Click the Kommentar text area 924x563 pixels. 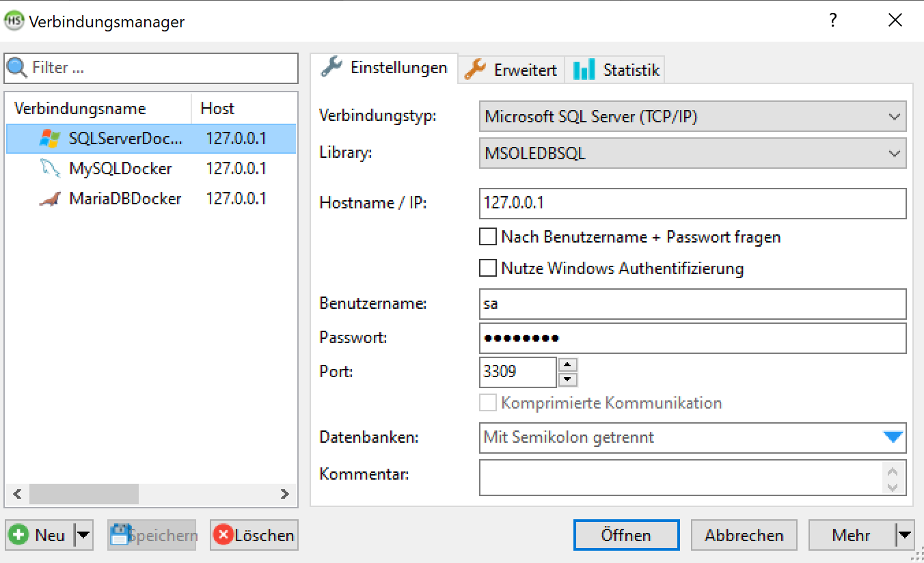(693, 477)
